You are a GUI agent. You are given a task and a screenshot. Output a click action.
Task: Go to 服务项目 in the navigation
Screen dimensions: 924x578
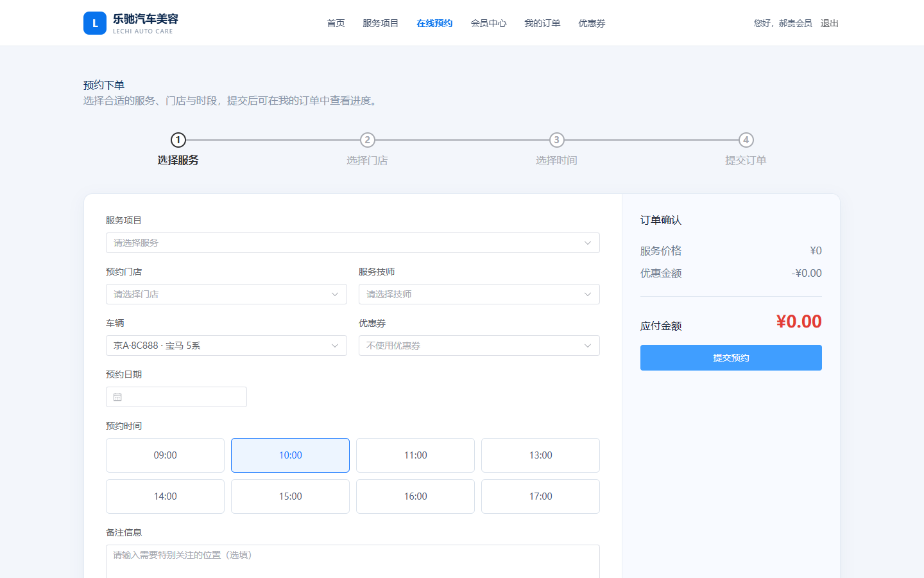[381, 23]
